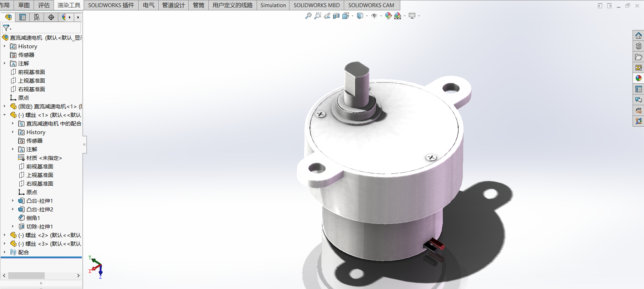Open the Design Library icon in task pane

(638, 46)
